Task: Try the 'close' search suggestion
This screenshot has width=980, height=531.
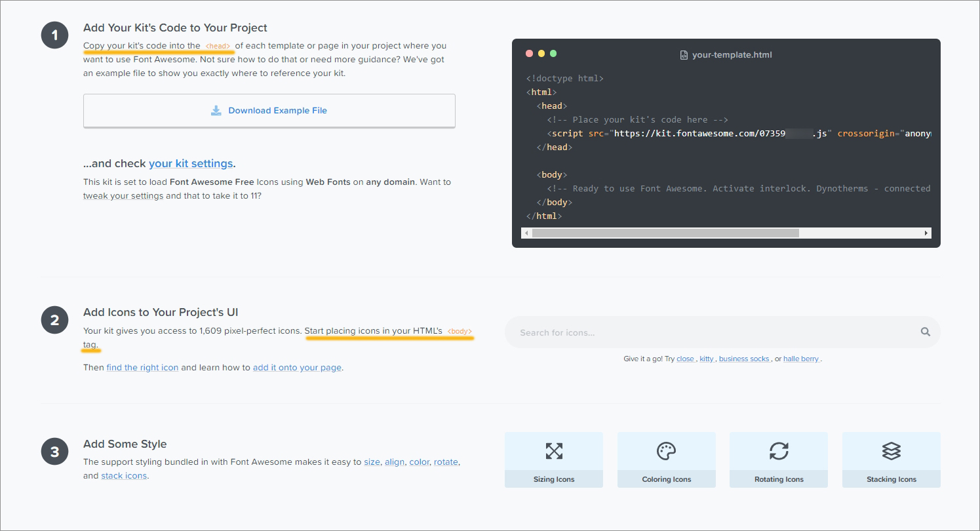Action: click(685, 359)
